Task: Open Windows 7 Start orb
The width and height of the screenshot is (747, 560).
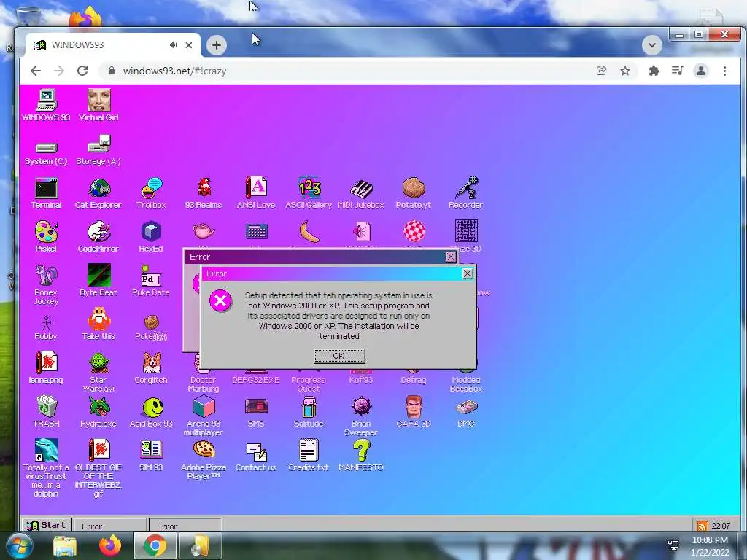Action: (x=18, y=546)
